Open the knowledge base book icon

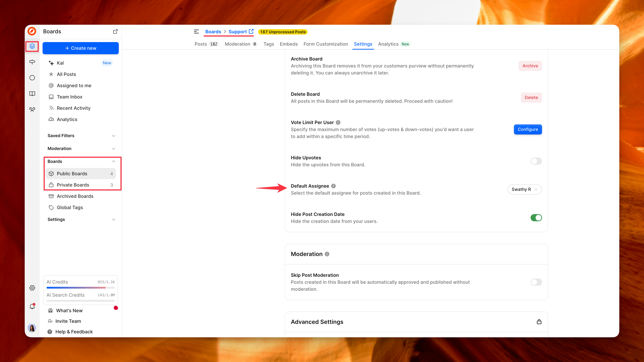[x=32, y=94]
